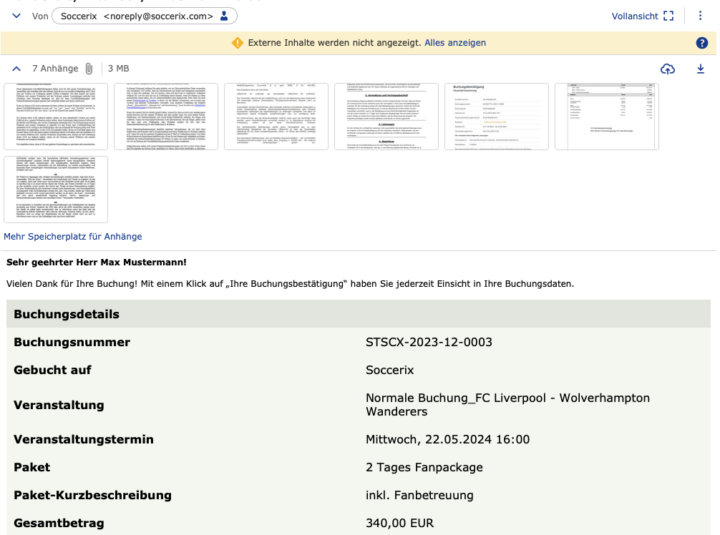720x535 pixels.
Task: Click the 3 MB attachment size text
Action: [x=118, y=68]
